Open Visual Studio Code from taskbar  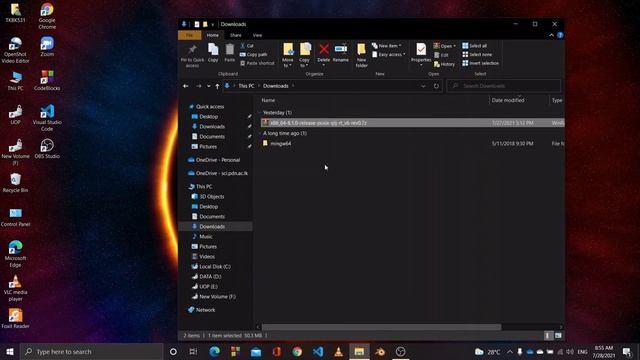tap(318, 351)
